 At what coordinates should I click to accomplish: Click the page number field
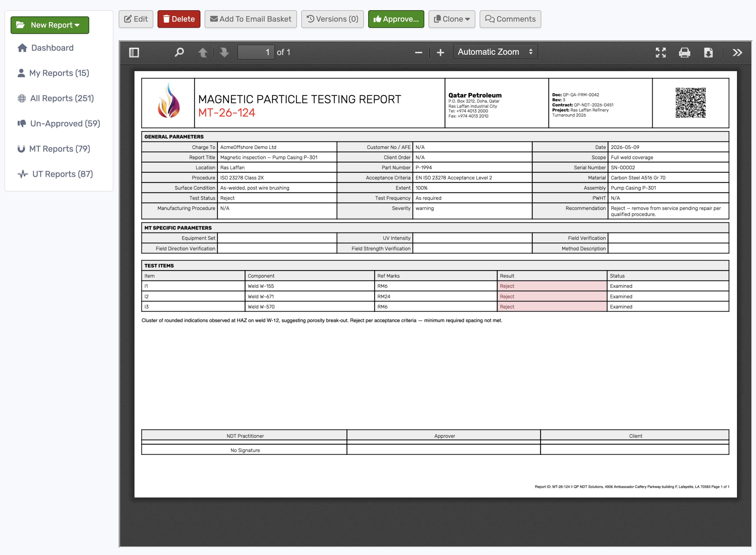tap(256, 52)
